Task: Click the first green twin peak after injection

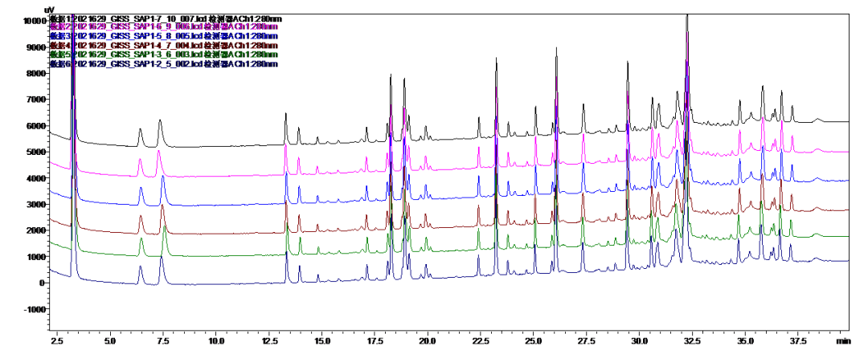Action: (141, 238)
